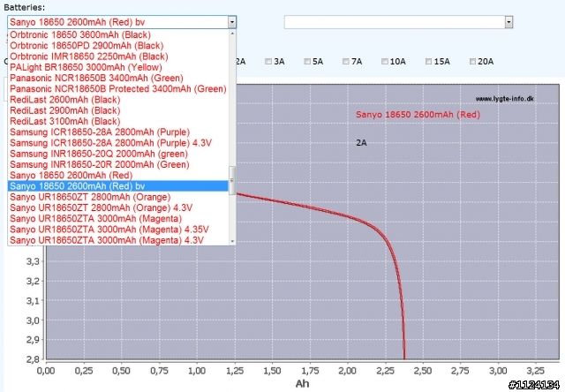Click the dropdown list scroll down arrow
Viewport: 565px width, 392px height.
[x=232, y=241]
